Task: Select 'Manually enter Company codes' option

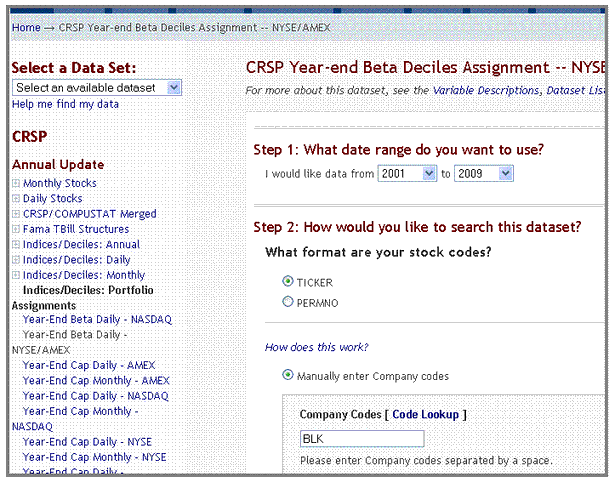Action: (x=287, y=375)
